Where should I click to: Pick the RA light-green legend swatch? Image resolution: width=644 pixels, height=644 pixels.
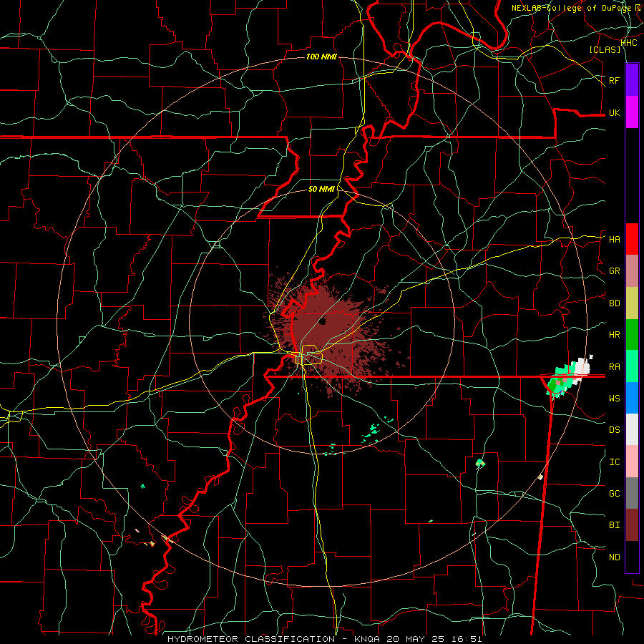point(632,366)
